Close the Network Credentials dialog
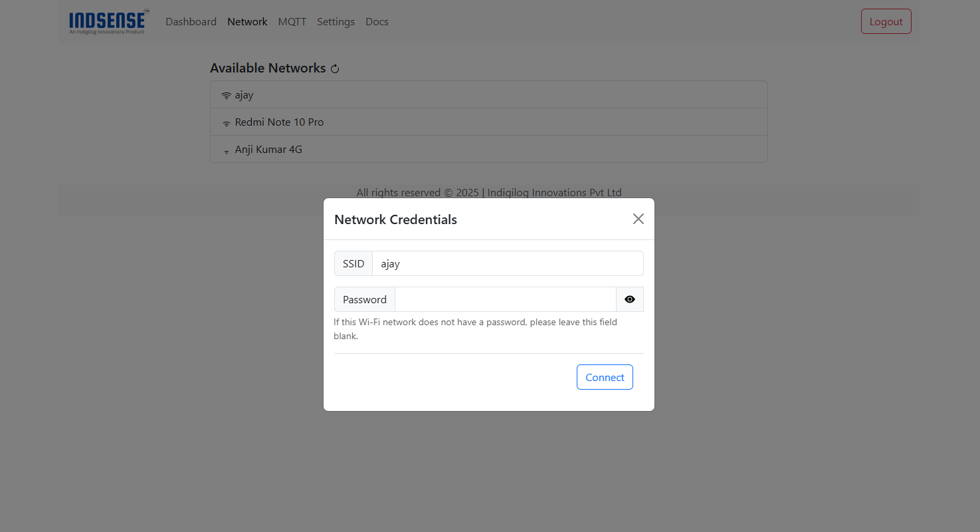The width and height of the screenshot is (980, 532). tap(638, 218)
